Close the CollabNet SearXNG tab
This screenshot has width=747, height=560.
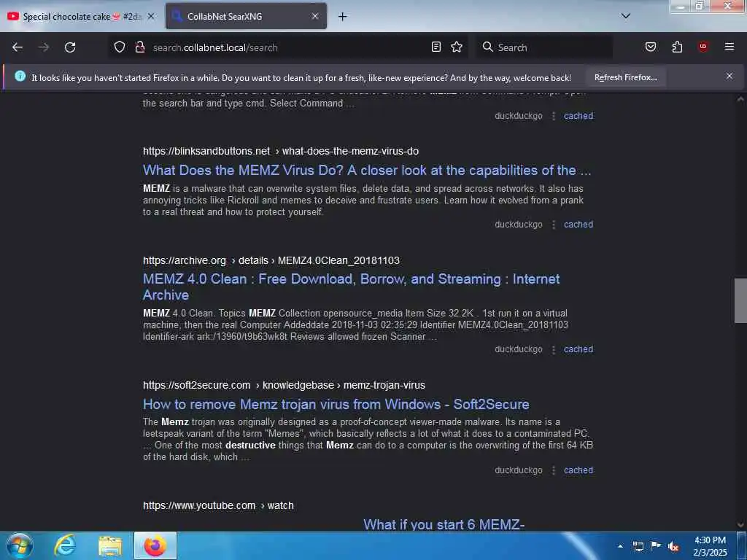tap(315, 16)
